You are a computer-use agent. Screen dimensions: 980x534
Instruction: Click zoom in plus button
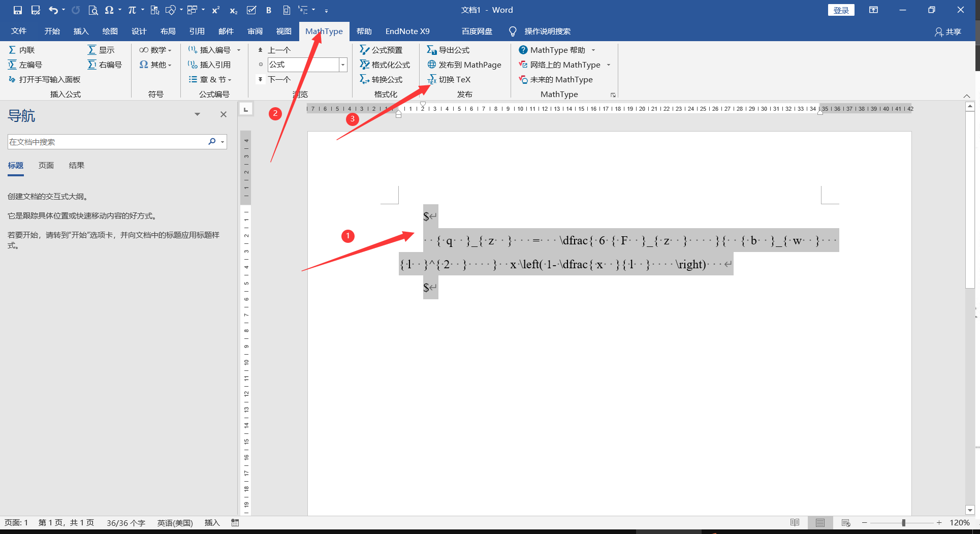939,523
